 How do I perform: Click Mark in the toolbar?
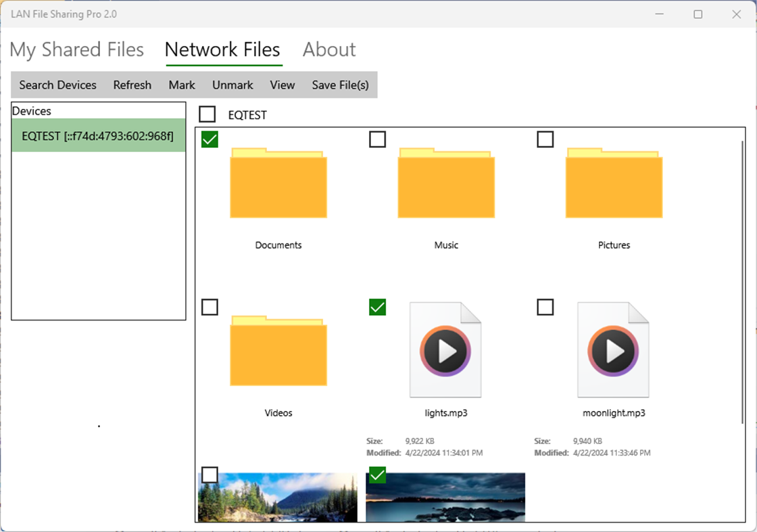pos(181,84)
